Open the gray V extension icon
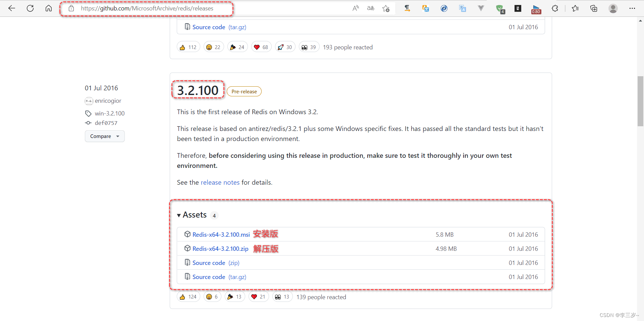Viewport: 644px width, 321px height. coord(481,8)
